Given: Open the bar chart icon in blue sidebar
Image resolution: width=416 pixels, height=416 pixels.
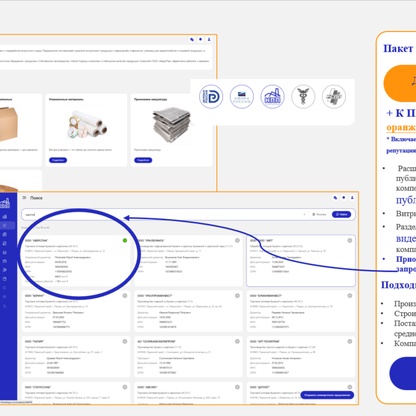Looking at the screenshot, I should (x=5, y=217).
